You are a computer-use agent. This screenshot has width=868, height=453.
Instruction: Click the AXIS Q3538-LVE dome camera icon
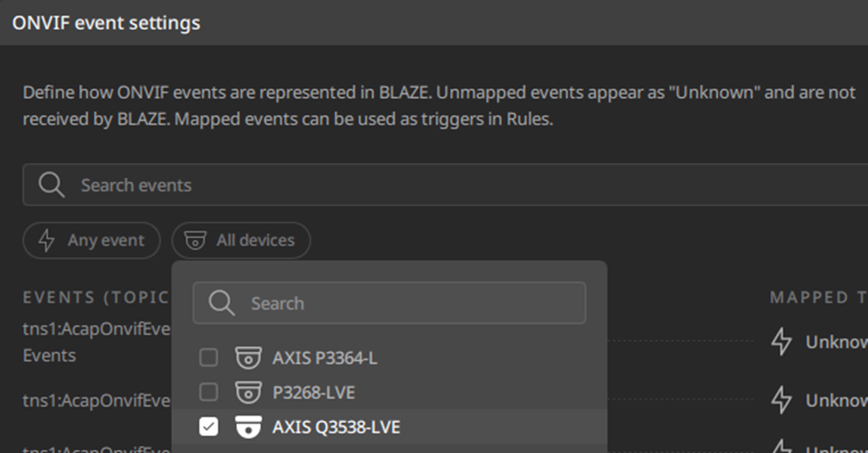click(248, 427)
